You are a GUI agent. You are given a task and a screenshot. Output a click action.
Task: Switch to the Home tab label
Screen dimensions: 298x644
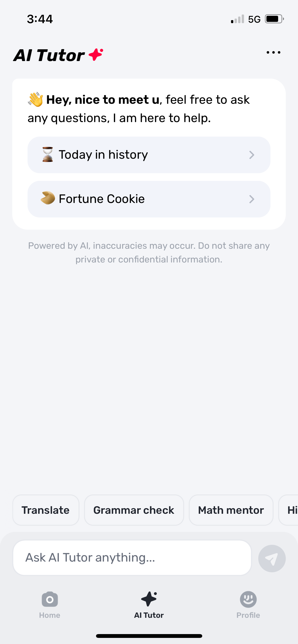click(50, 615)
